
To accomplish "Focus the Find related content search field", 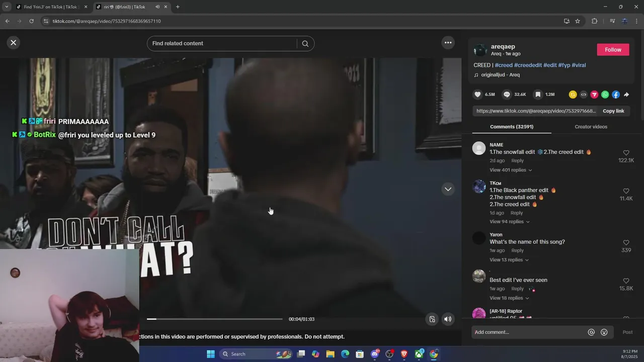I will coord(223,43).
